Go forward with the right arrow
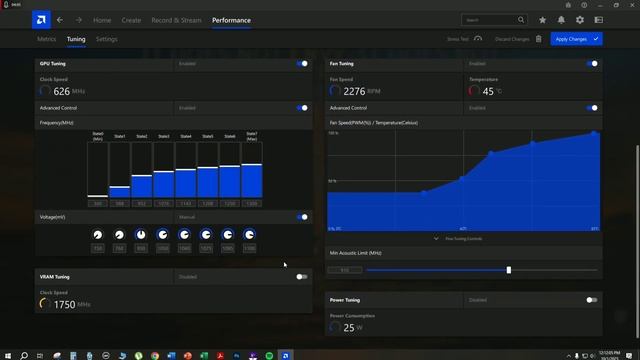The height and width of the screenshot is (360, 640). click(x=79, y=20)
